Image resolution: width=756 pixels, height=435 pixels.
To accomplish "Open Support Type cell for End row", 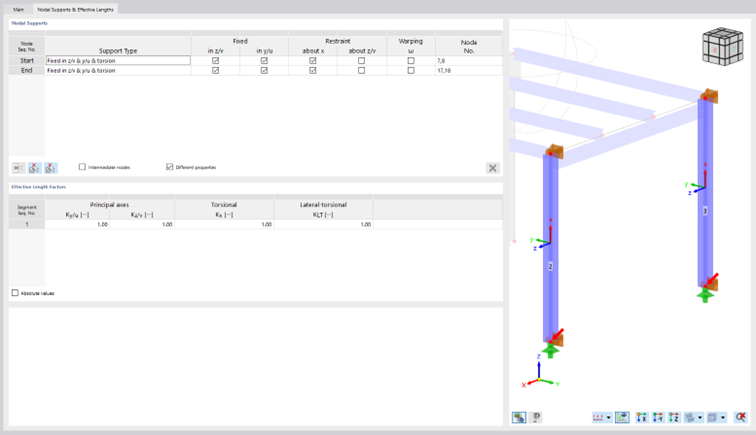I will coord(118,70).
